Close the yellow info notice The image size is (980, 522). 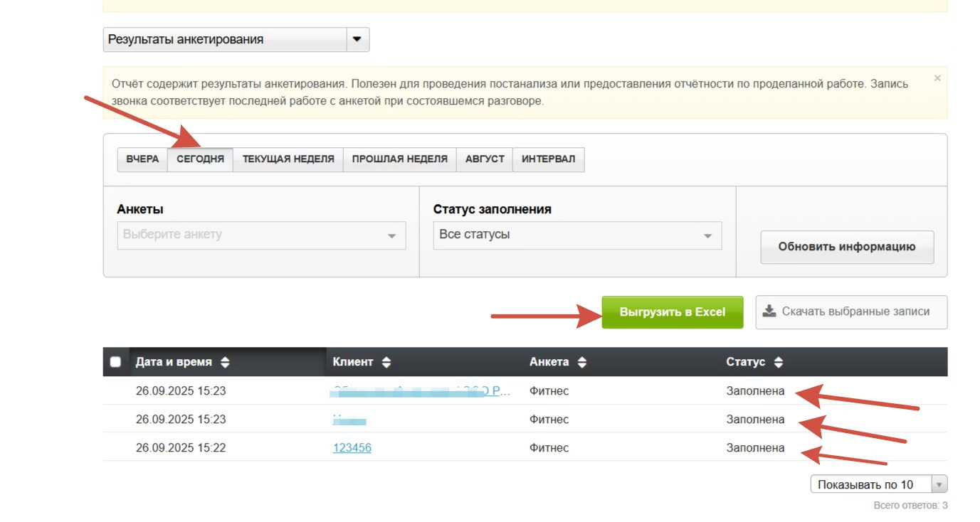click(937, 78)
